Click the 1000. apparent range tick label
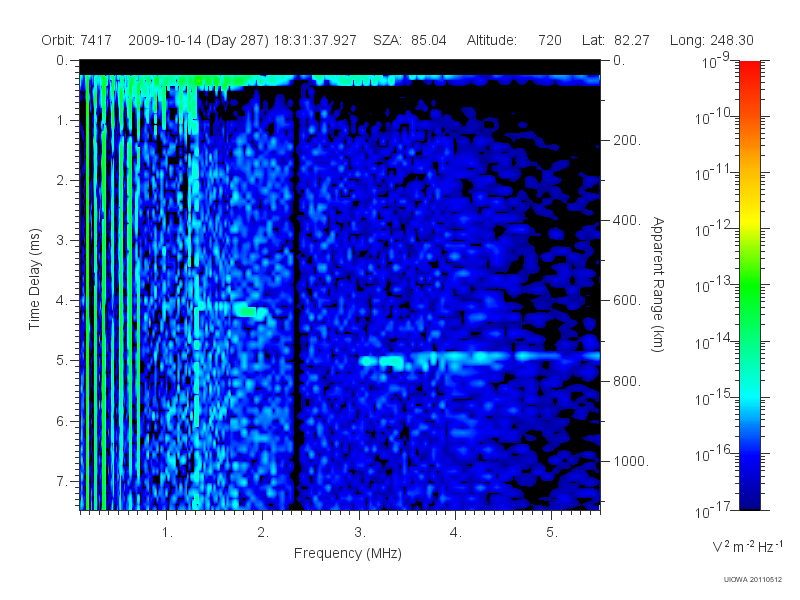The height and width of the screenshot is (600, 800). (631, 461)
